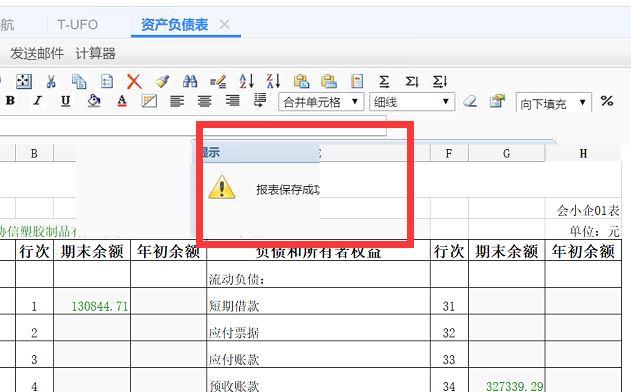Screen dimensions: 631x392
Task: Click the first clipboard paste icon
Action: [x=301, y=81]
